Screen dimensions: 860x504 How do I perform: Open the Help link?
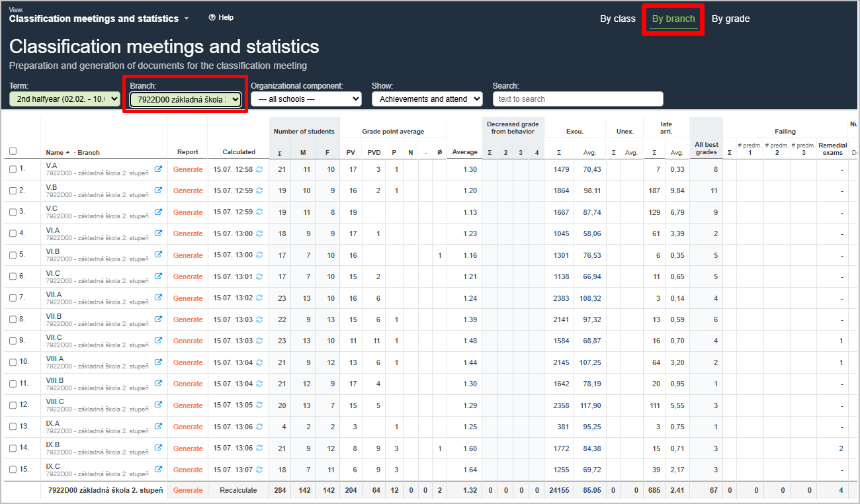[221, 18]
